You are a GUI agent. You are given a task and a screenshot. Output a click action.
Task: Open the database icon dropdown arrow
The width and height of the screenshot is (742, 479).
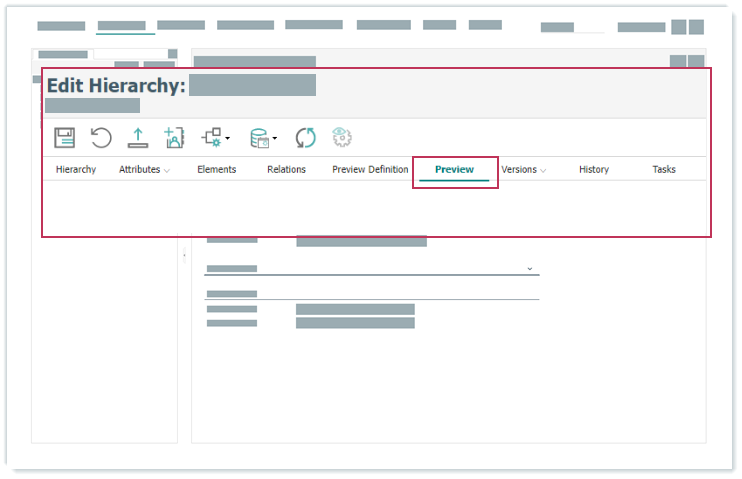pyautogui.click(x=275, y=139)
